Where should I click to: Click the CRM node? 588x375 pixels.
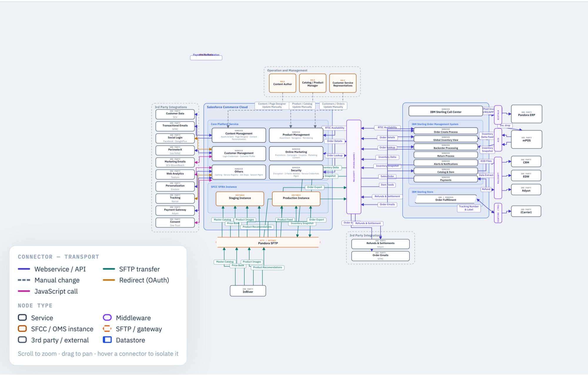tap(526, 162)
